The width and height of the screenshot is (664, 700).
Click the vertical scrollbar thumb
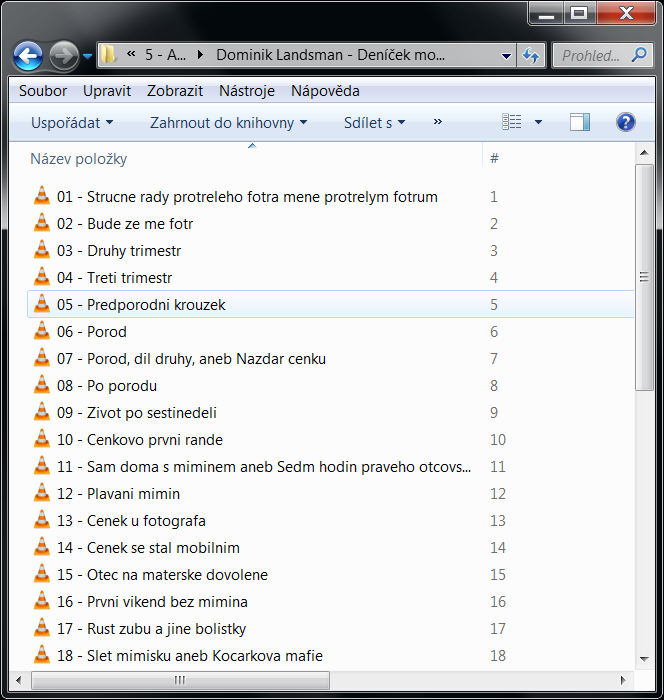coord(644,277)
